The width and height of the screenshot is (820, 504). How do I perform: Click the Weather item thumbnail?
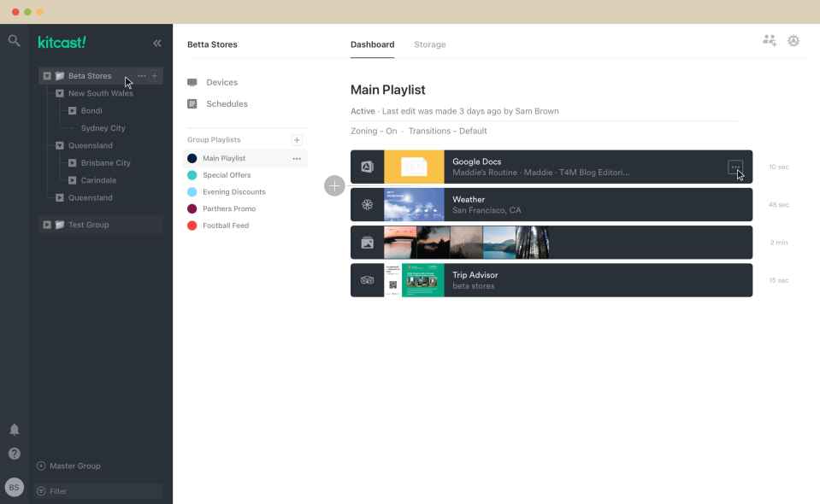point(414,205)
